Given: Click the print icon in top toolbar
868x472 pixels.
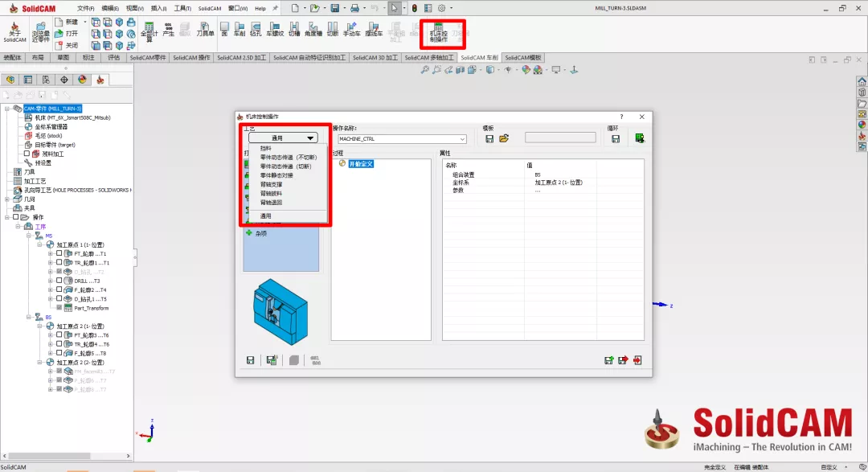Looking at the screenshot, I should [355, 8].
